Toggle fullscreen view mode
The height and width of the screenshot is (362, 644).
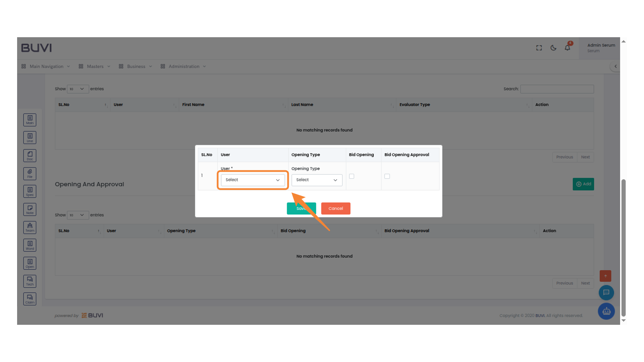click(539, 48)
